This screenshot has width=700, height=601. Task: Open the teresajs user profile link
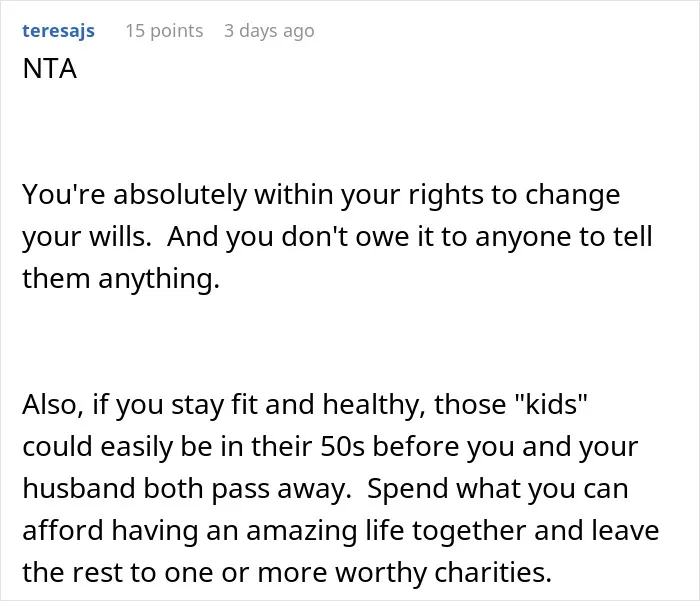pyautogui.click(x=58, y=31)
